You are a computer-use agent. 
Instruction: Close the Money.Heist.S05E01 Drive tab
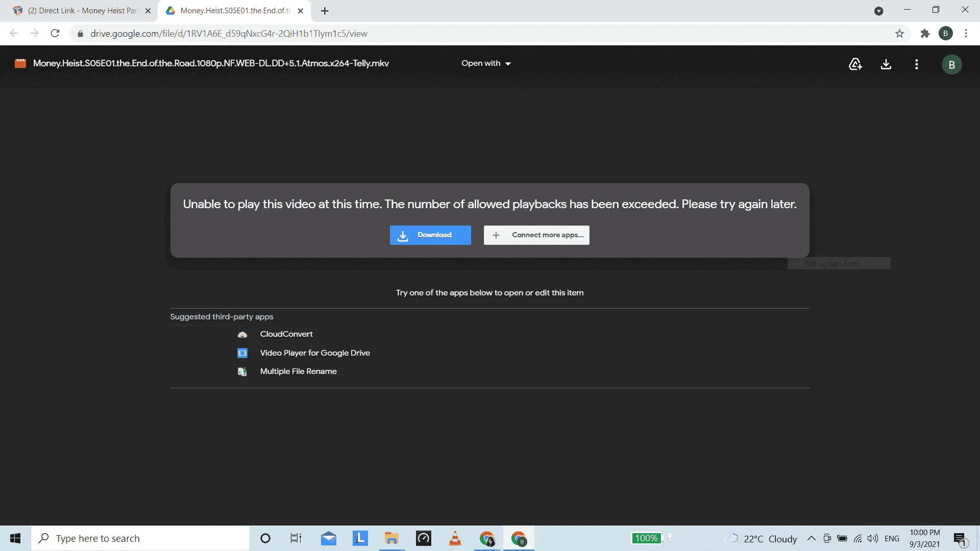pos(301,11)
